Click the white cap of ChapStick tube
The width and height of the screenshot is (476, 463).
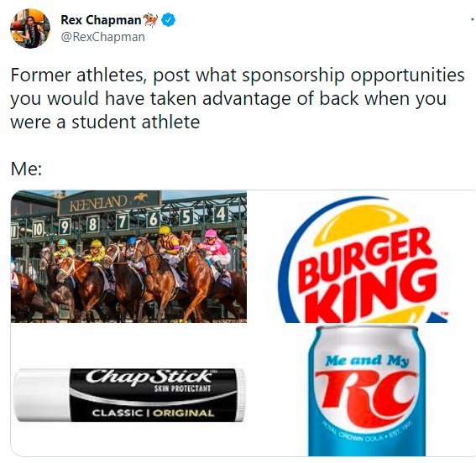(42, 394)
